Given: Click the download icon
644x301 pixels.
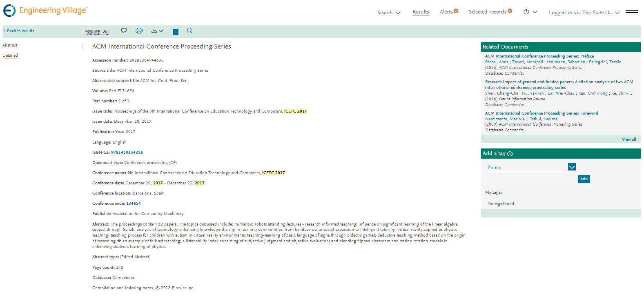Looking at the screenshot, I should [154, 31].
